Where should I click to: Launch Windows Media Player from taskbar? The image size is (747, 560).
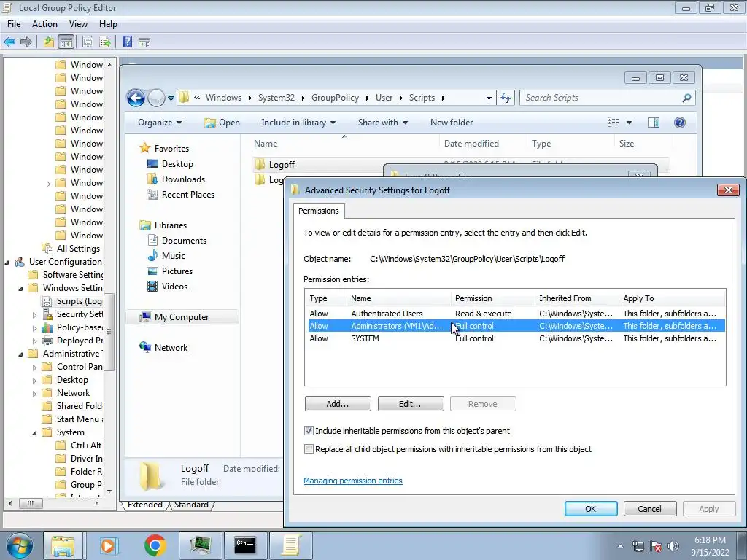pyautogui.click(x=108, y=545)
